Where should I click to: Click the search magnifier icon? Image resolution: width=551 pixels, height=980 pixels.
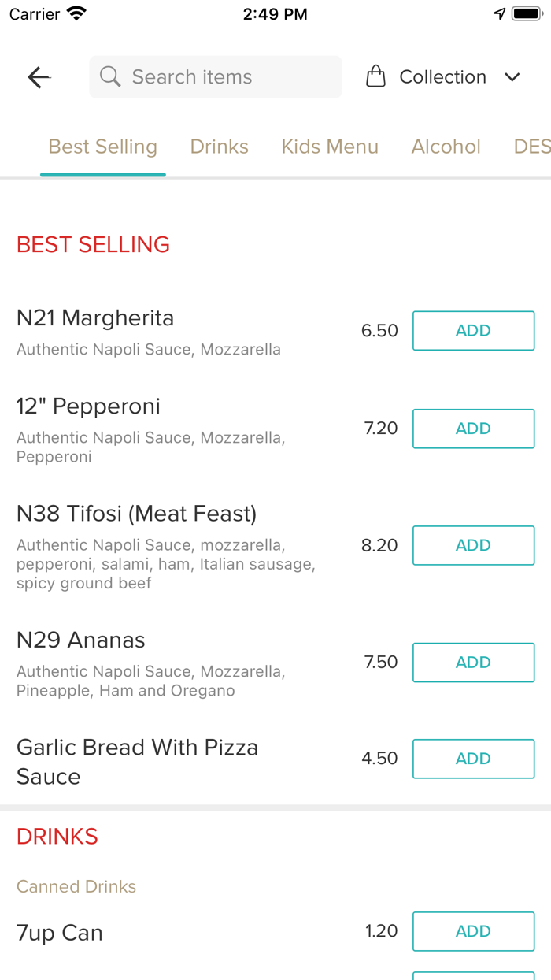pyautogui.click(x=110, y=77)
